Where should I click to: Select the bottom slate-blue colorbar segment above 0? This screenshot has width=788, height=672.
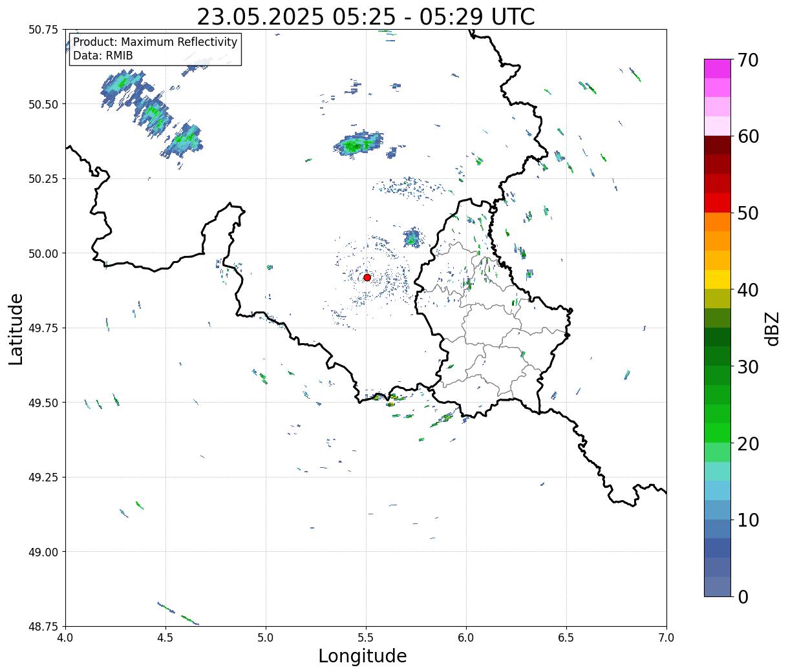(718, 586)
